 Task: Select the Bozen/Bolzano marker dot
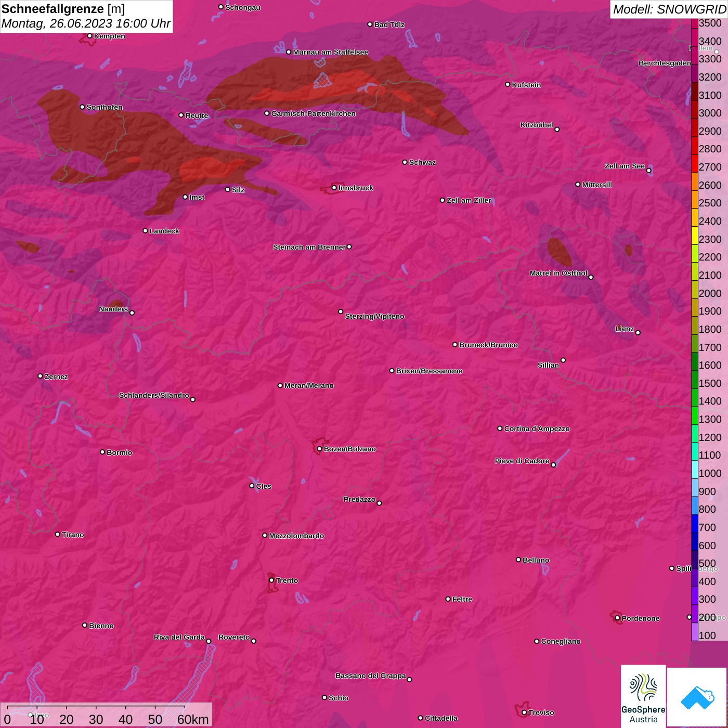point(319,449)
